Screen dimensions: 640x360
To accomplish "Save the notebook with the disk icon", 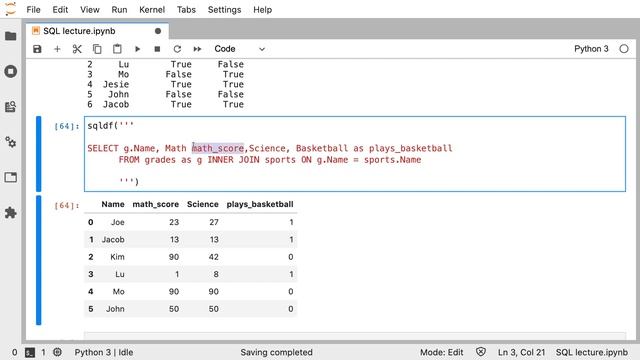I will pyautogui.click(x=37, y=49).
